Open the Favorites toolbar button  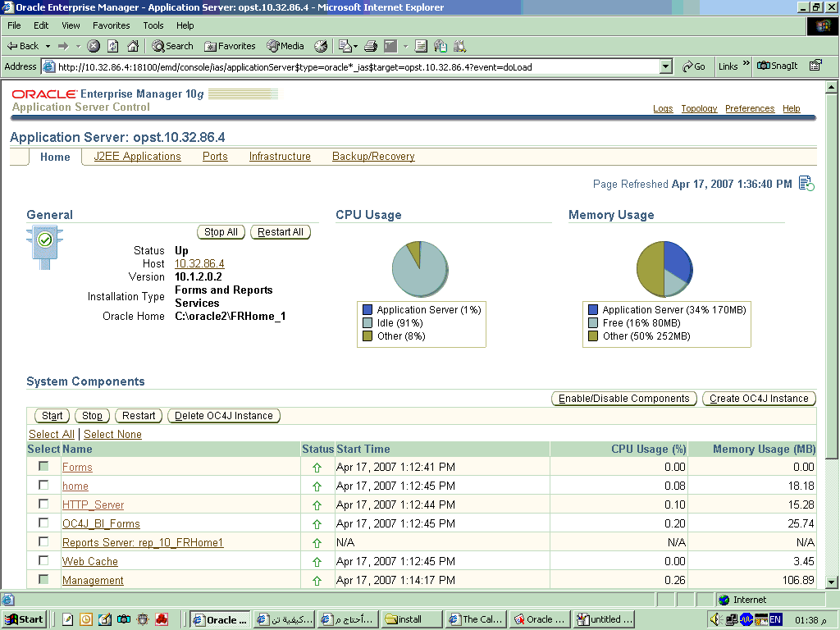click(230, 46)
